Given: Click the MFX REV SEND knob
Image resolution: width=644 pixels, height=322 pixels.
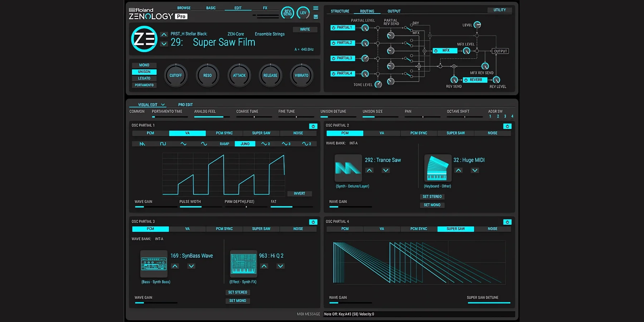Looking at the screenshot, I should coord(485,66).
